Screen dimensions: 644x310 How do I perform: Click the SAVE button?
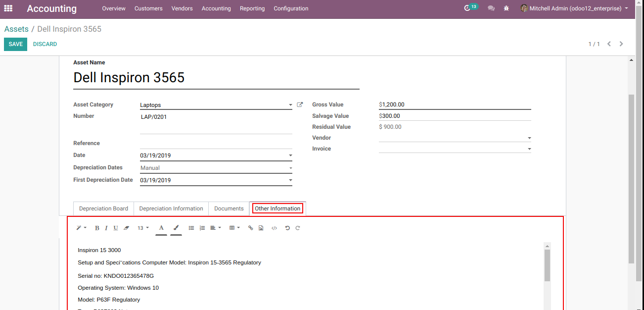click(15, 44)
